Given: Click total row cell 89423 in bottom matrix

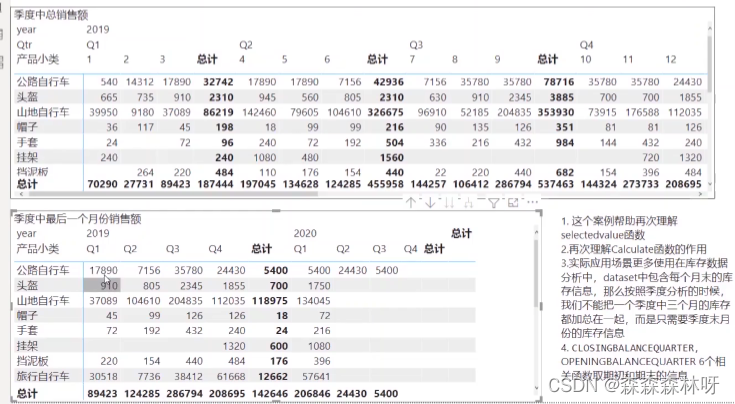Looking at the screenshot, I should tap(102, 393).
